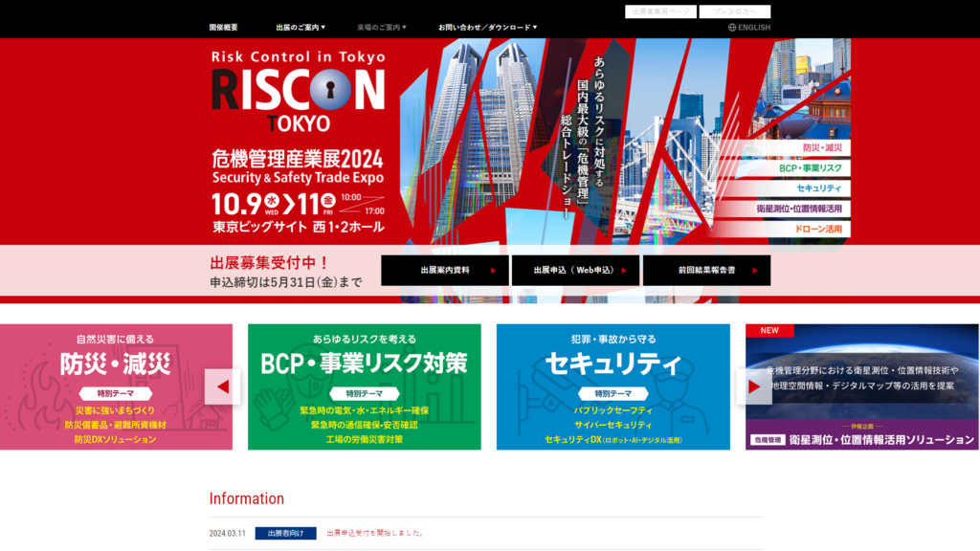Click the 特別テーマ badge on BCP card
The width and height of the screenshot is (980, 551).
point(365,393)
